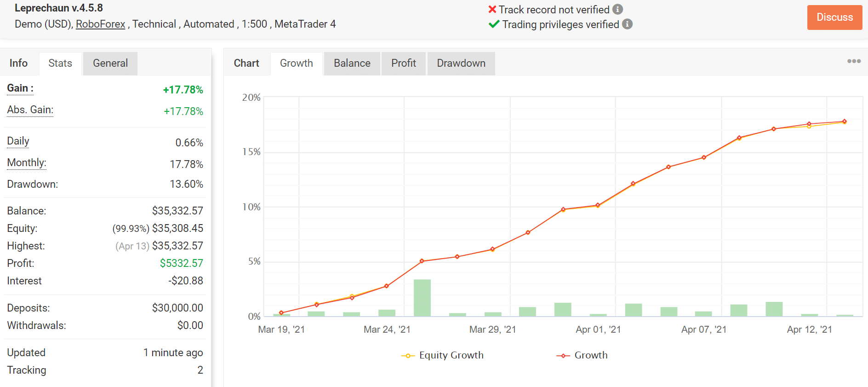
Task: Open the RoboForex broker link
Action: click(x=100, y=24)
